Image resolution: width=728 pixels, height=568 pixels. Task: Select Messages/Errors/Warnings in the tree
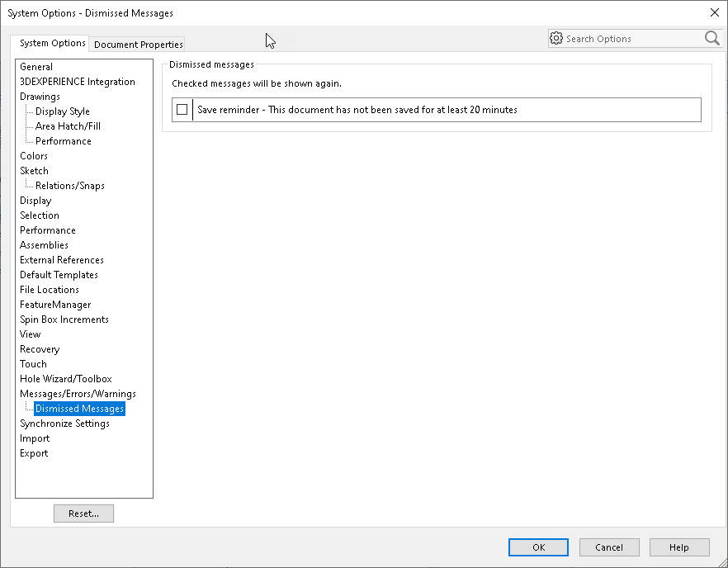click(78, 394)
